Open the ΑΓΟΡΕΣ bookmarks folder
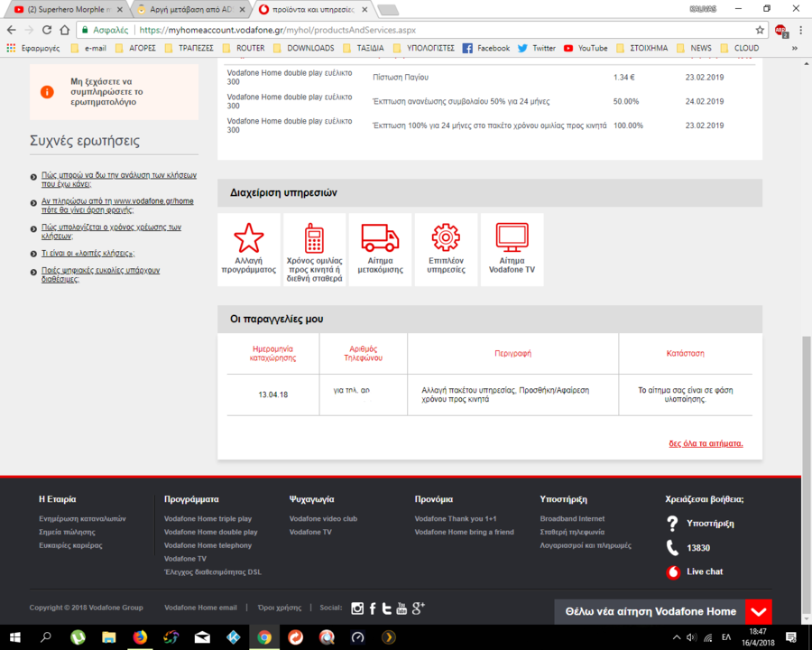 [x=135, y=48]
